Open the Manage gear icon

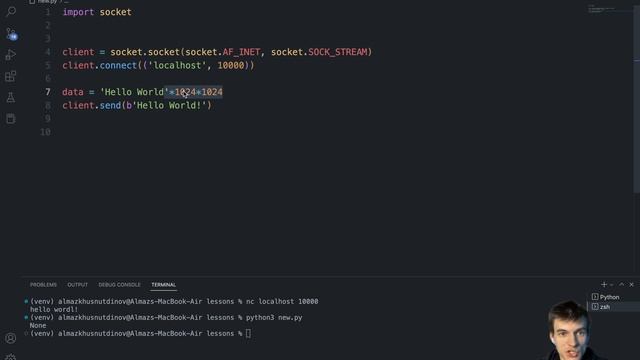coord(11,357)
